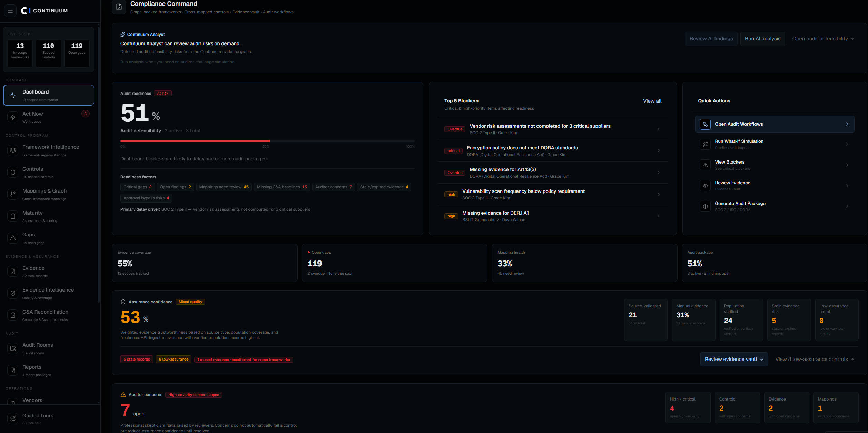Screen dimensions: 868x433
Task: Expand the Encryption policy DORA blocker chevron
Action: coord(658,151)
